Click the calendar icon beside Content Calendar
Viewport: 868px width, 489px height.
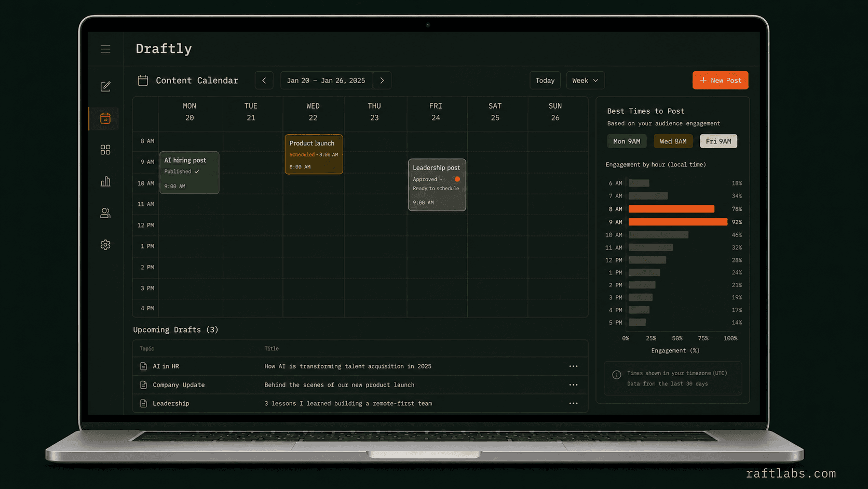click(143, 80)
